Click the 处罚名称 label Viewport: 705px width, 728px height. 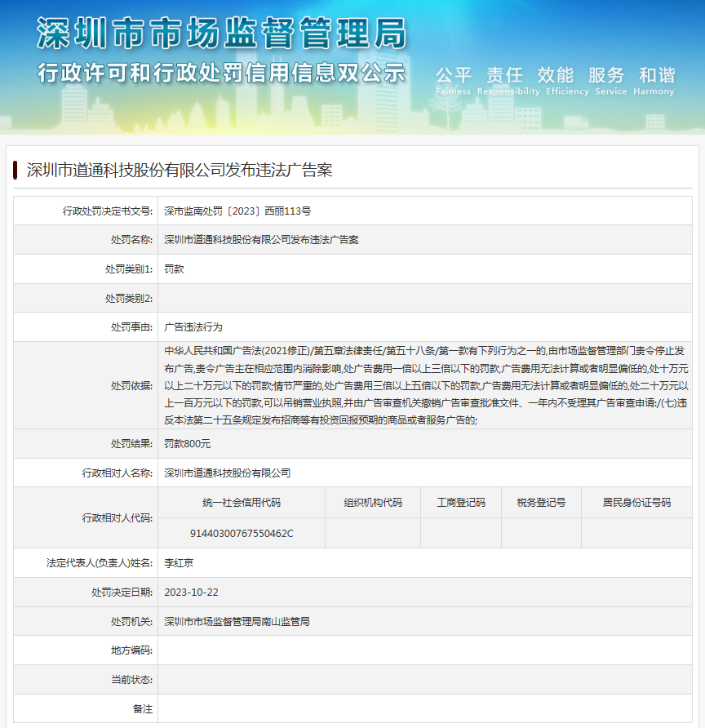[132, 240]
